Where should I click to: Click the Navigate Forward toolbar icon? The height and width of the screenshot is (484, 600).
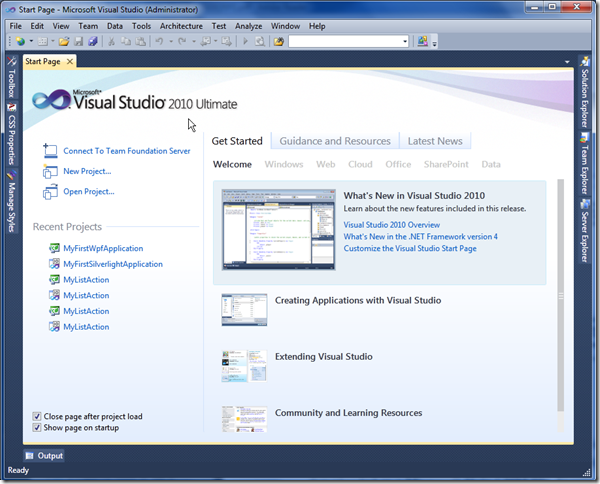tap(226, 41)
